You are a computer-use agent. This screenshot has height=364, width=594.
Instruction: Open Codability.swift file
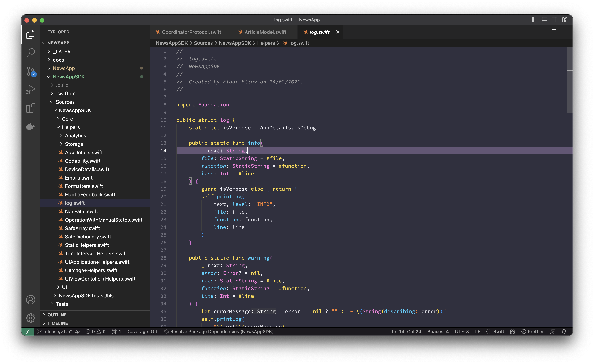click(95, 161)
